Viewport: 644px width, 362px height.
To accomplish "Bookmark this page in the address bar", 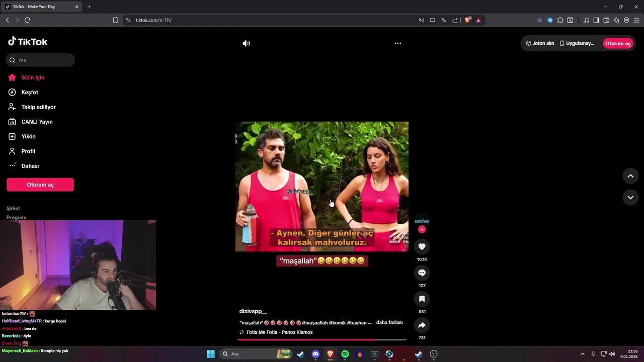I will click(115, 20).
